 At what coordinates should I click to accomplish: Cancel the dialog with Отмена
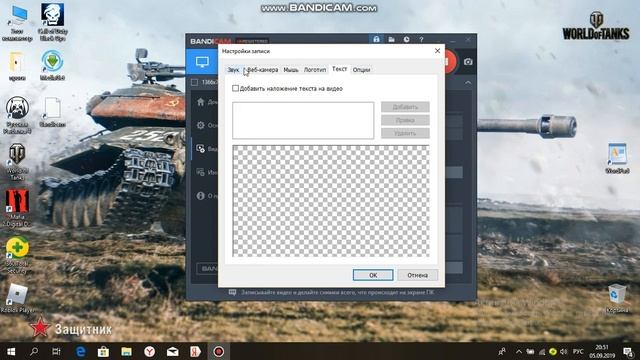418,275
